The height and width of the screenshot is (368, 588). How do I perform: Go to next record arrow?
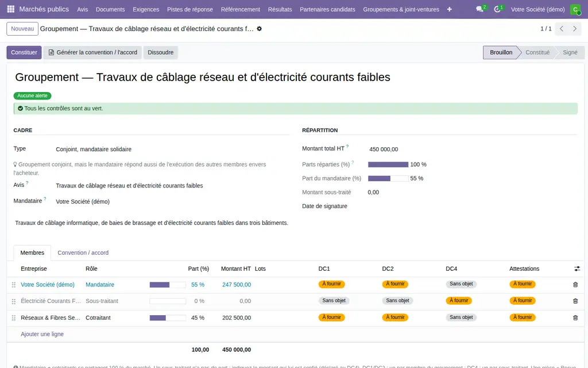574,29
